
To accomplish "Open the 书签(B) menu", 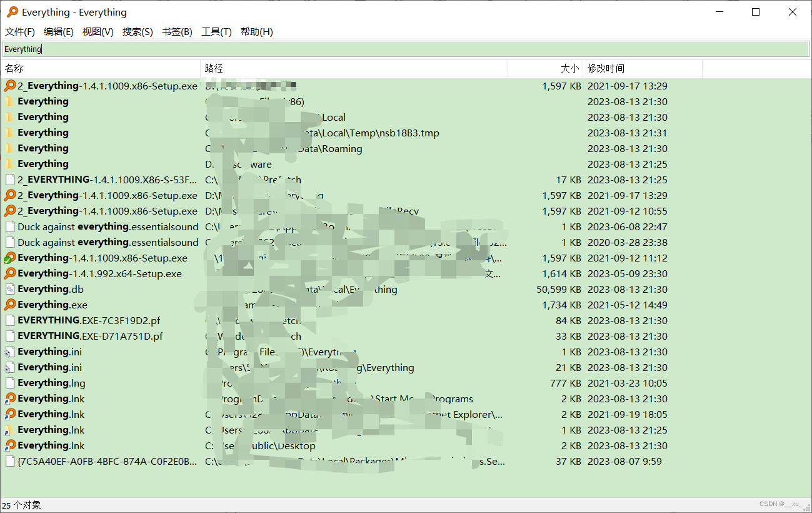I will click(177, 32).
